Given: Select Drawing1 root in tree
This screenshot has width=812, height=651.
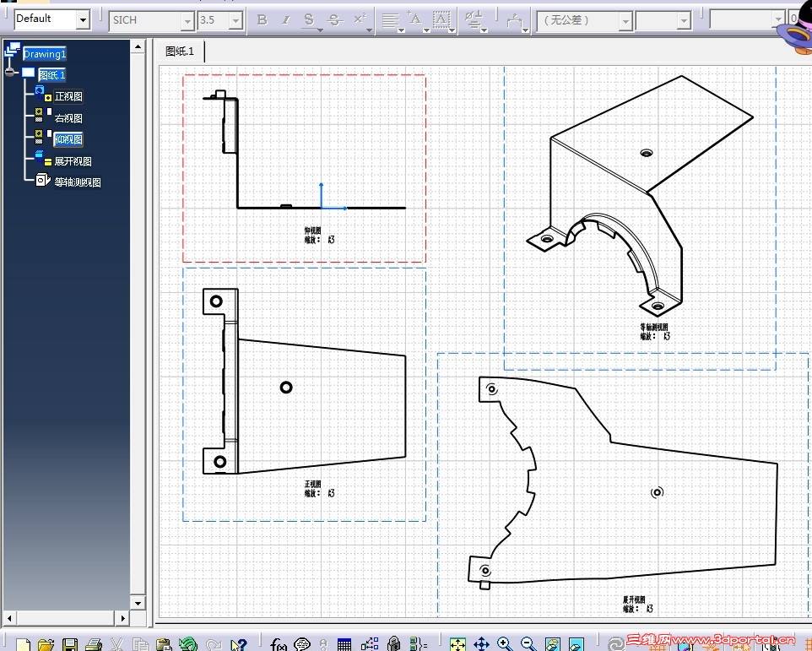Looking at the screenshot, I should pyautogui.click(x=45, y=53).
